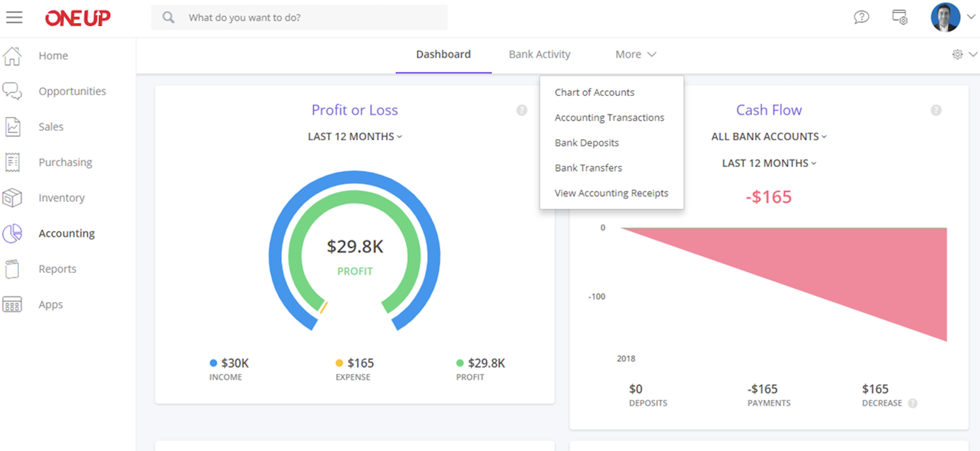Open the dashboard settings gear
The image size is (980, 451).
[957, 54]
